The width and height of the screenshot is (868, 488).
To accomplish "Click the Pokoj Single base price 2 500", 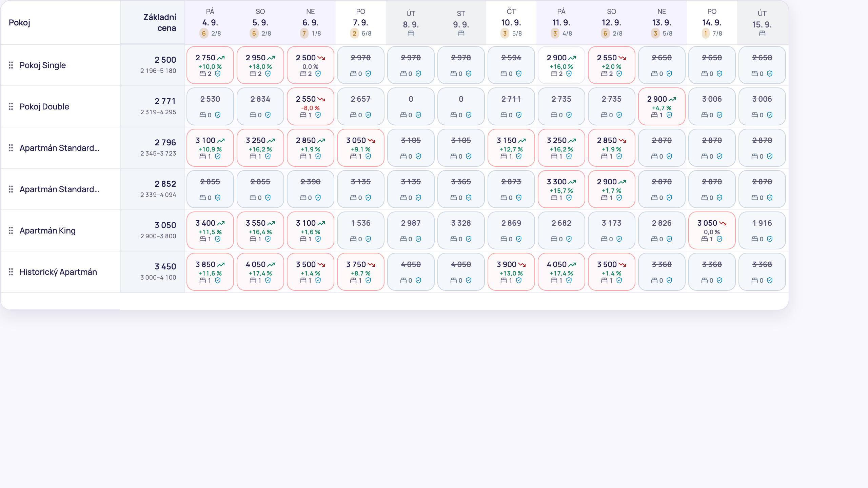I will tap(165, 60).
